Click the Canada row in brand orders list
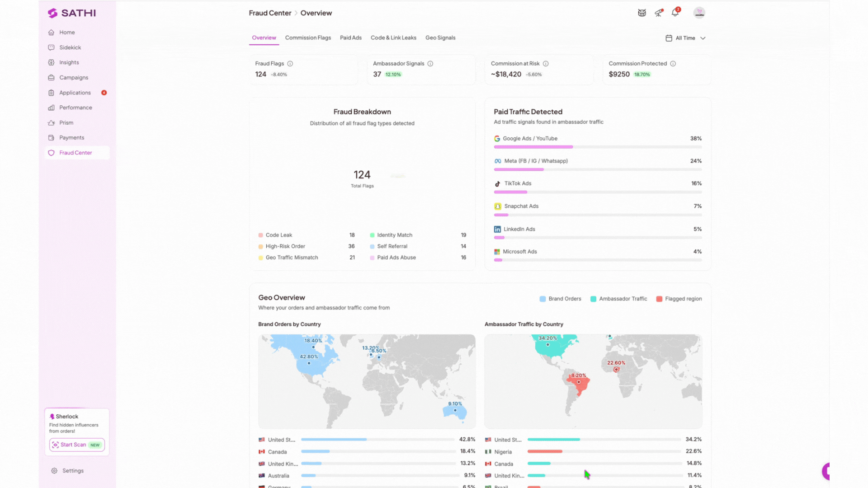The width and height of the screenshot is (868, 488). click(367, 452)
